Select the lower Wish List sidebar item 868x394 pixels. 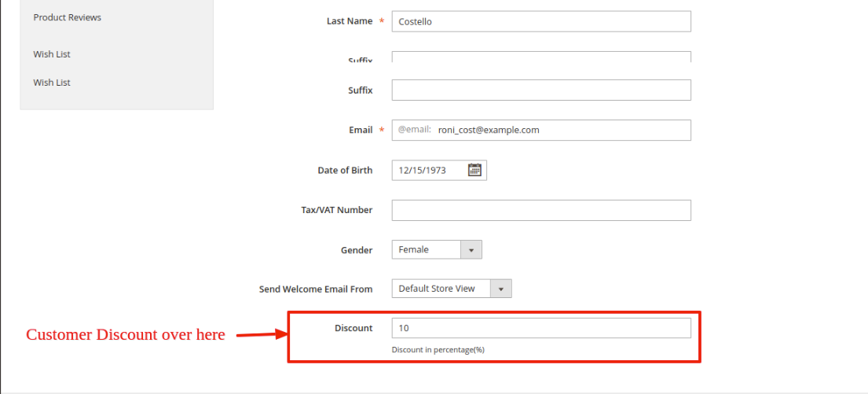52,83
